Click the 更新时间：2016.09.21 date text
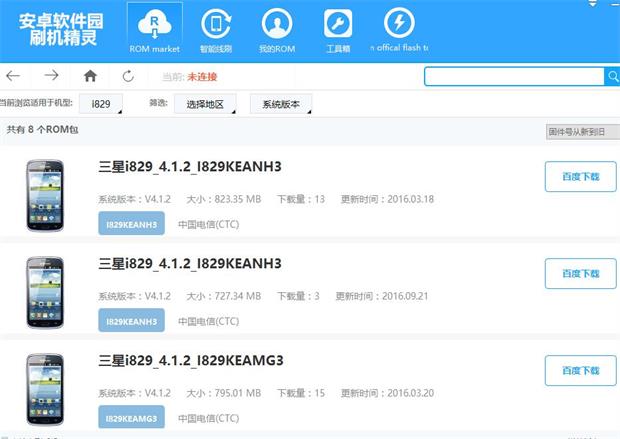Image resolution: width=620 pixels, height=439 pixels. pyautogui.click(x=382, y=296)
